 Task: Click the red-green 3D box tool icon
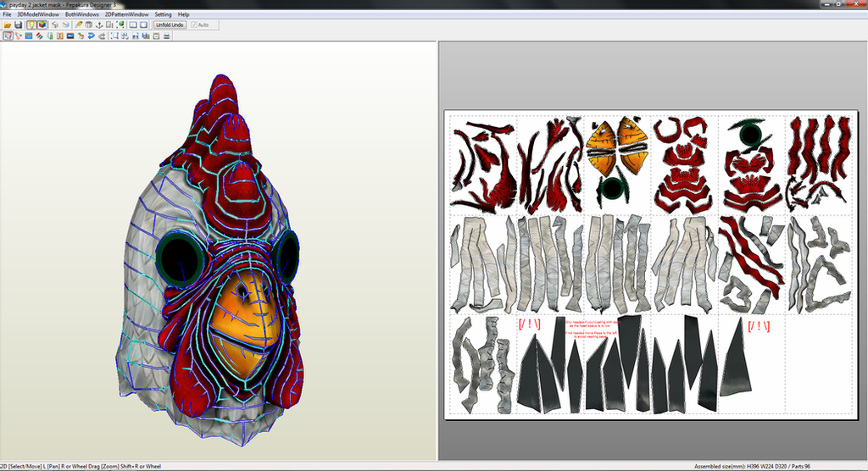[x=81, y=36]
